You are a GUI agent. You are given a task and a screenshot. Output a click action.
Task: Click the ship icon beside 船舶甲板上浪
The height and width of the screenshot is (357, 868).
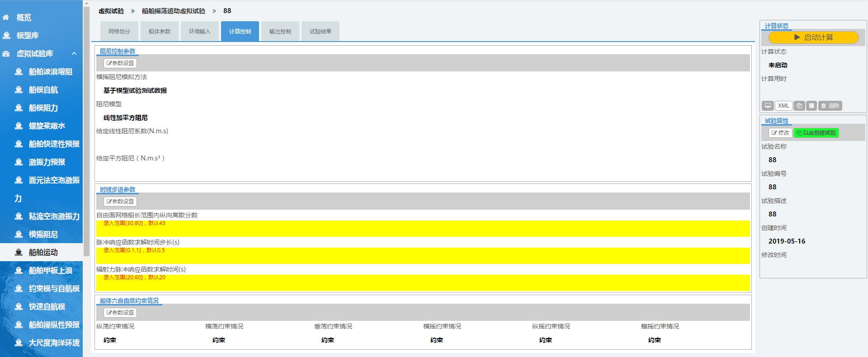click(19, 271)
